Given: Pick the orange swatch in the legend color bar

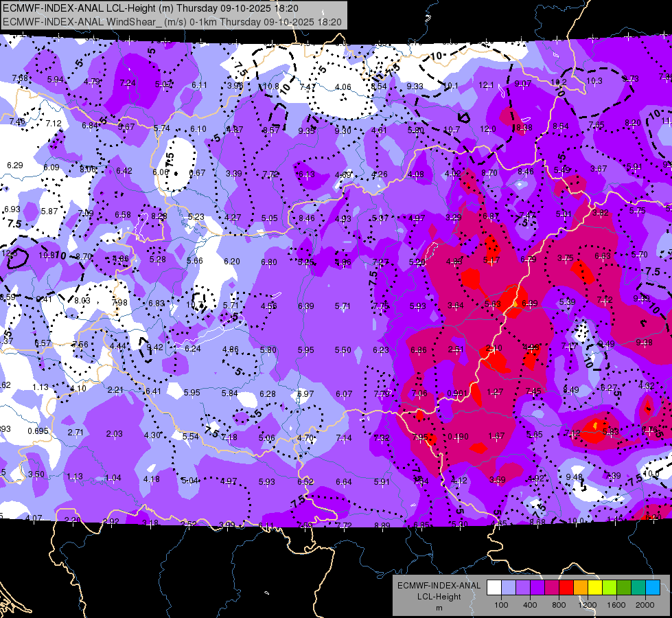Looking at the screenshot, I should coord(580,588).
